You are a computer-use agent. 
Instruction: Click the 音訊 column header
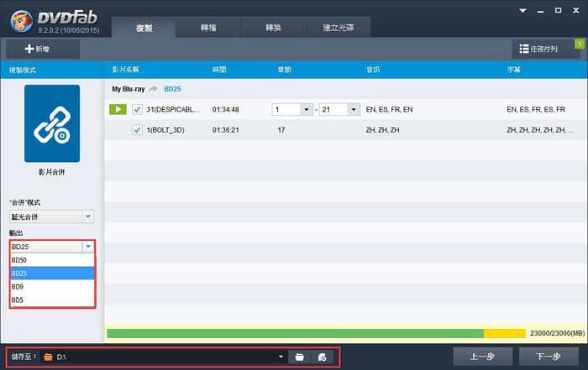373,70
